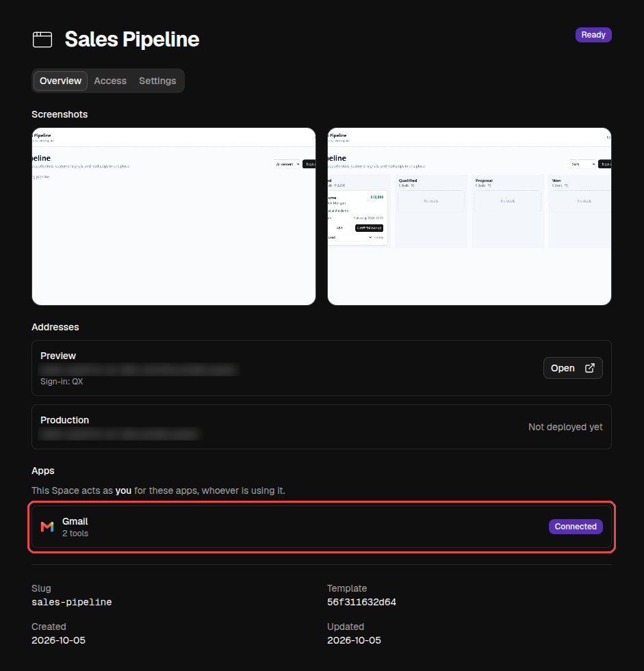Click the 'Not deployed yet' status text

click(x=565, y=427)
